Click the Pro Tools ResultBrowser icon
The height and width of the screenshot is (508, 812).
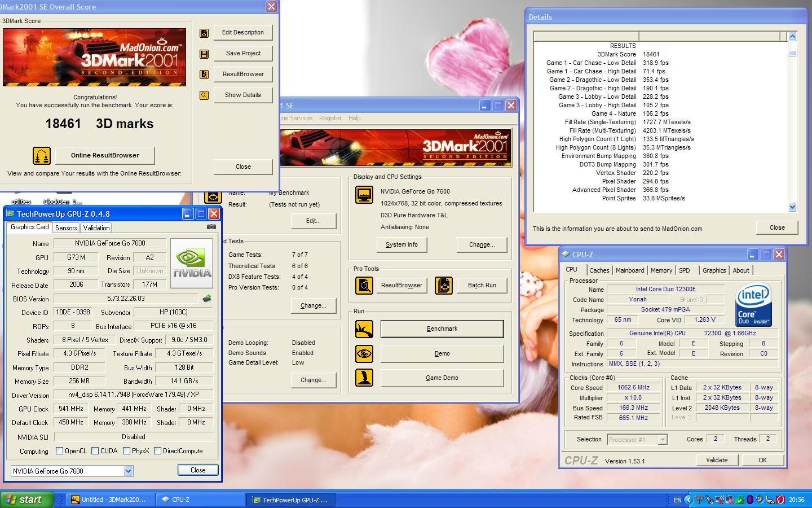click(x=364, y=285)
